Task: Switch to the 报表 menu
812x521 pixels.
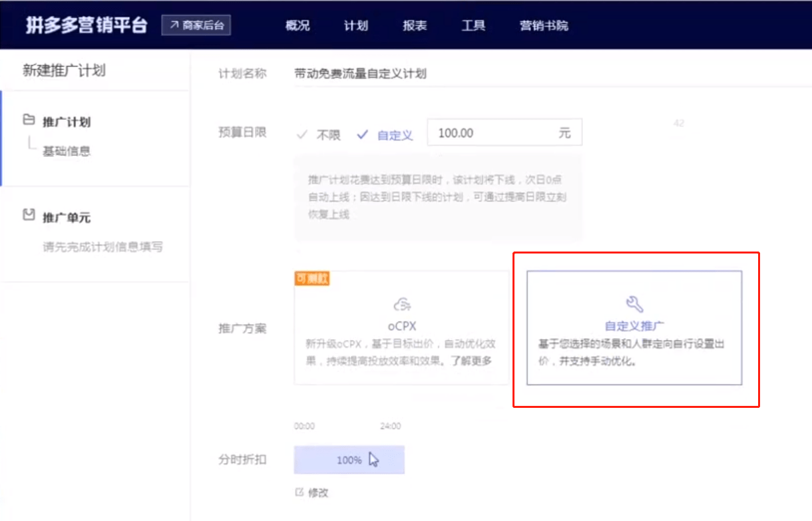Action: pyautogui.click(x=415, y=26)
